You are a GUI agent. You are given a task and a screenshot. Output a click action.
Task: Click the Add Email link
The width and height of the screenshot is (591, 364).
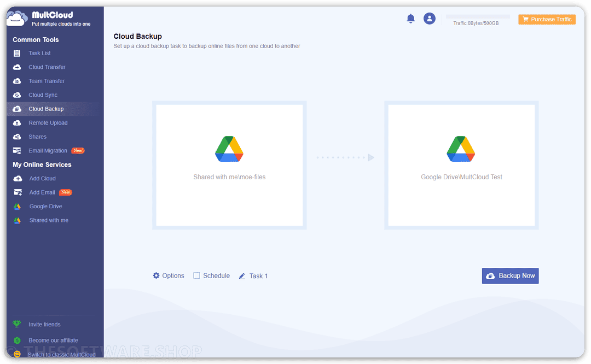(x=42, y=192)
